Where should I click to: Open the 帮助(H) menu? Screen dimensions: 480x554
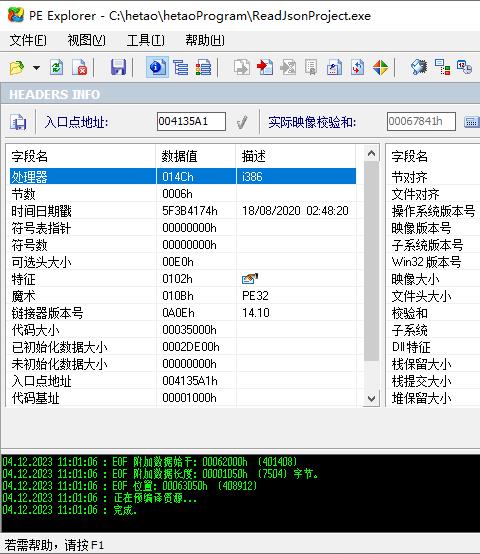point(205,40)
